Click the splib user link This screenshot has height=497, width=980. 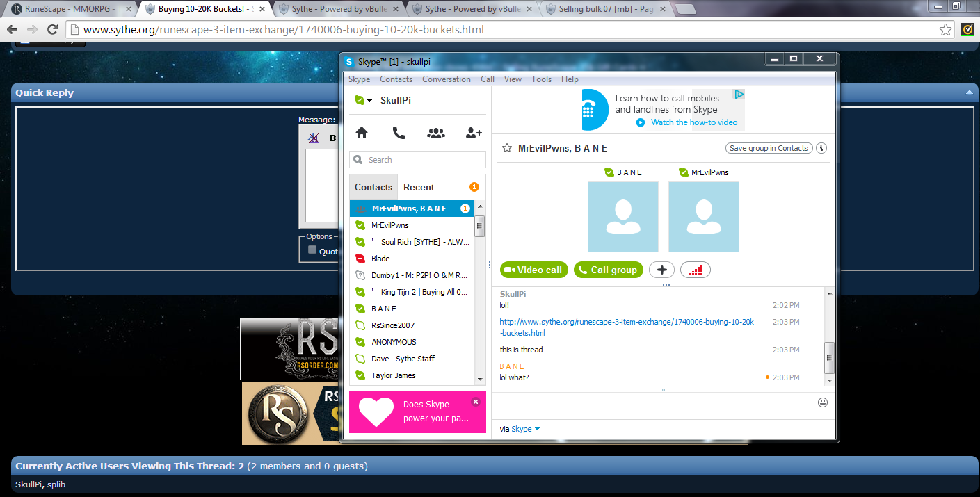56,484
